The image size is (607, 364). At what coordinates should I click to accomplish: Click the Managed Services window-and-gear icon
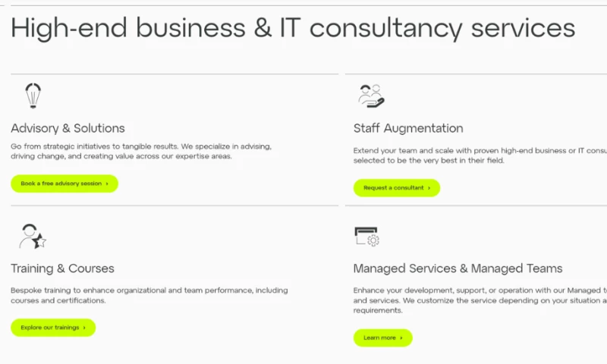pos(367,237)
